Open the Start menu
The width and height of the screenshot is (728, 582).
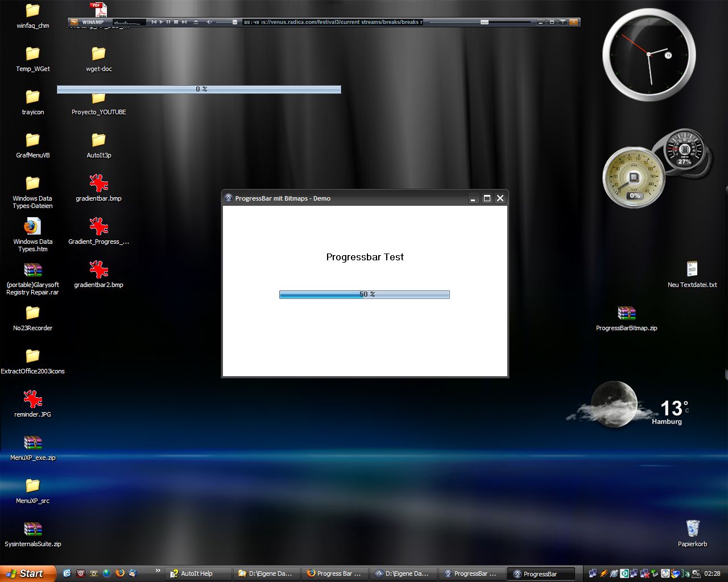tap(27, 573)
